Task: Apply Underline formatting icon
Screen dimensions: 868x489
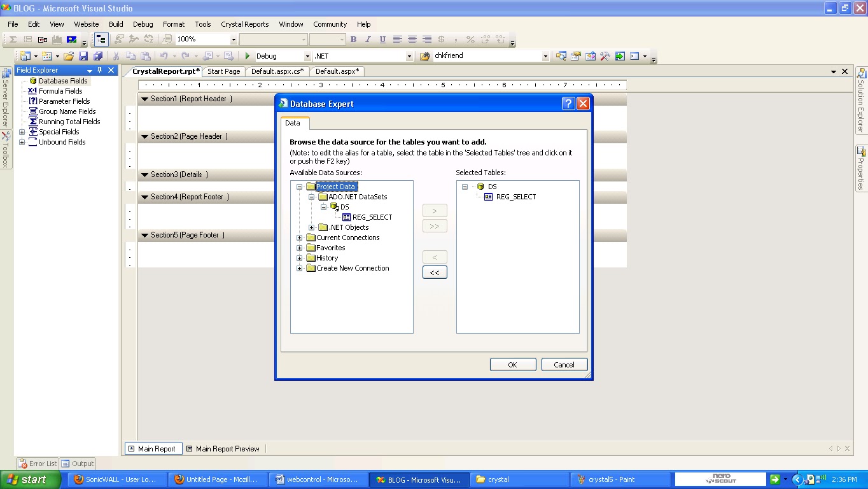Action: 382,39
